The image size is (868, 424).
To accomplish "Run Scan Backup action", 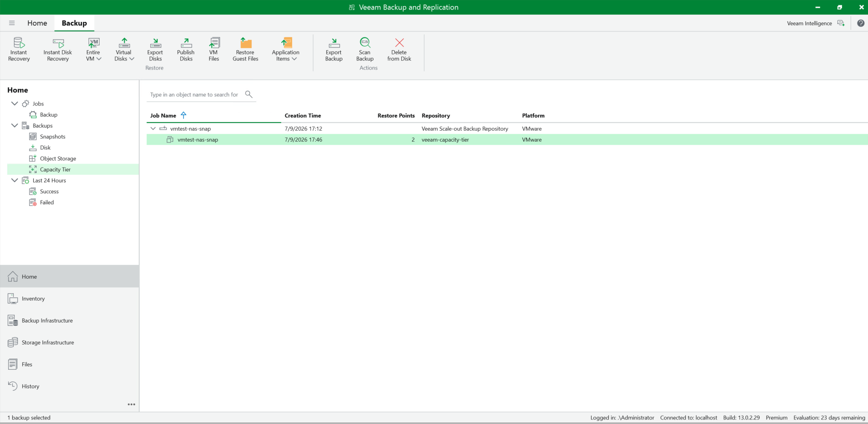I will (365, 49).
